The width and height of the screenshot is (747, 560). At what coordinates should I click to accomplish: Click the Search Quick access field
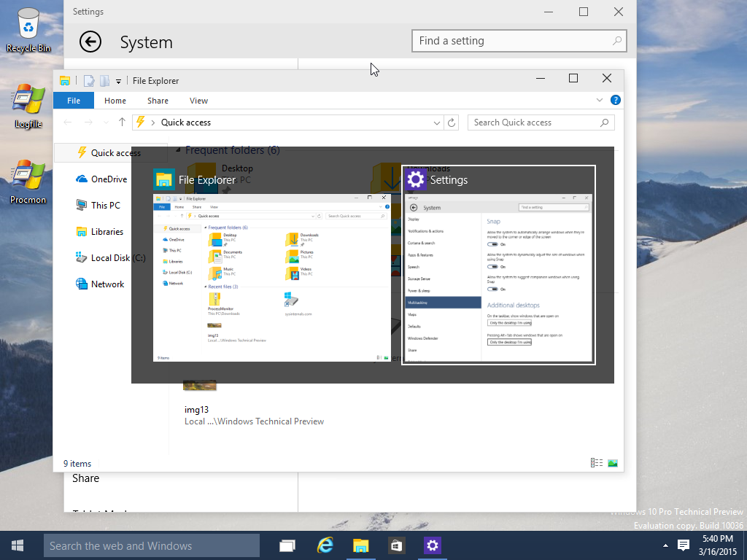tap(541, 122)
